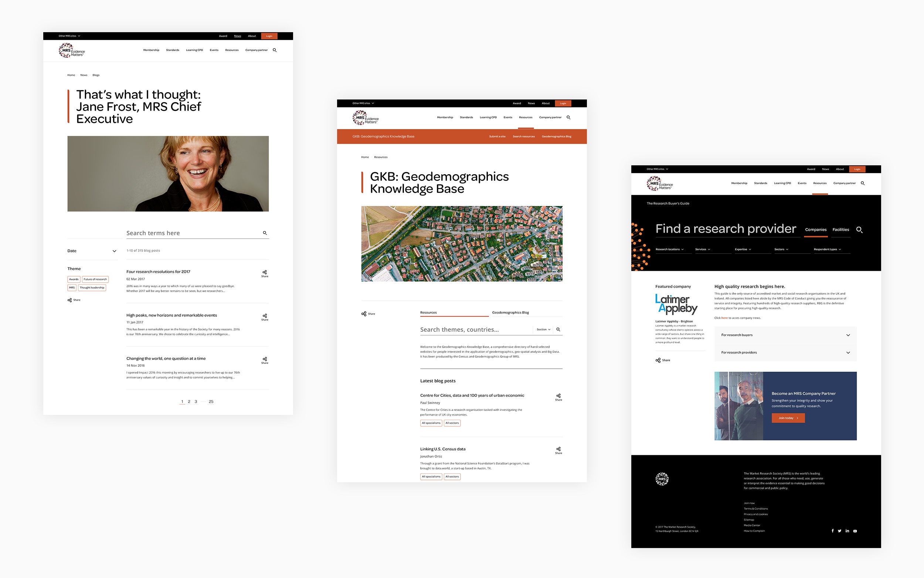Switch to Facilities tab
Viewport: 924px width, 578px height.
point(840,230)
